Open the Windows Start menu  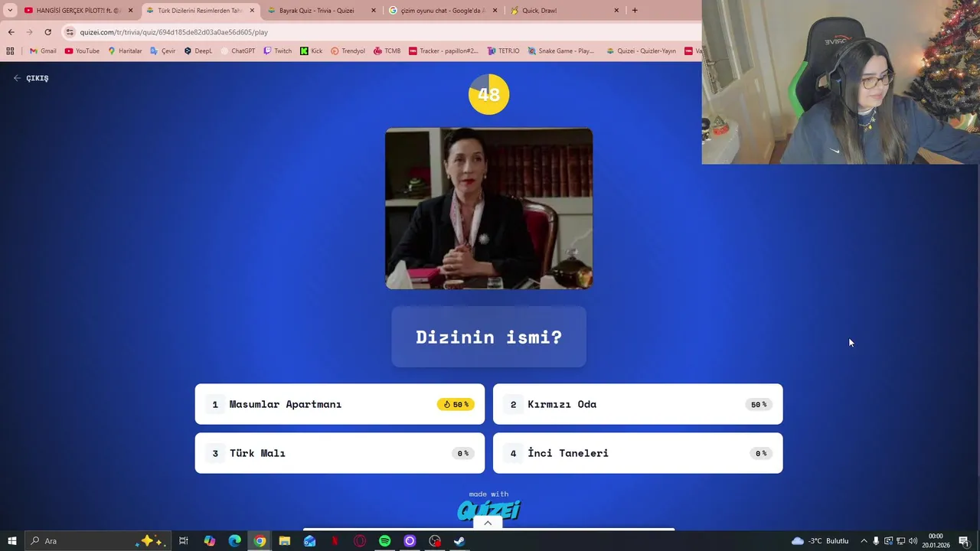click(12, 541)
